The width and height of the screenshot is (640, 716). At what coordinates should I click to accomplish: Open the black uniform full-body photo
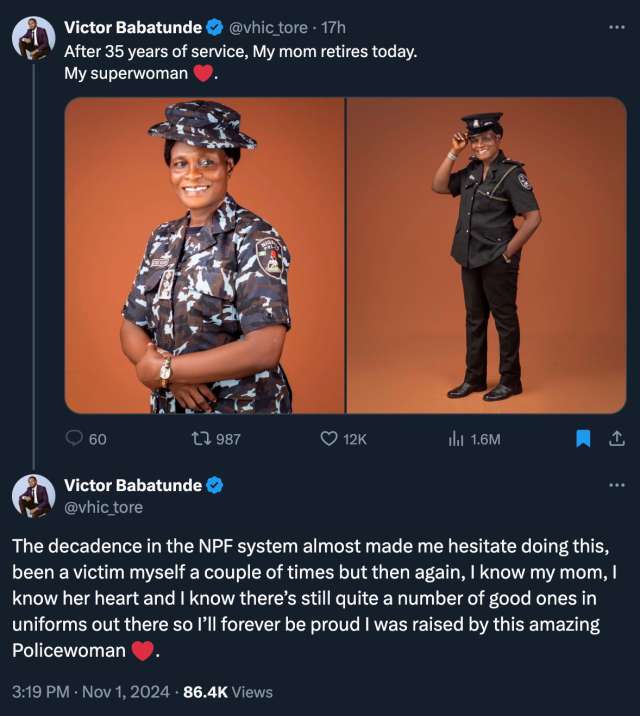click(486, 255)
